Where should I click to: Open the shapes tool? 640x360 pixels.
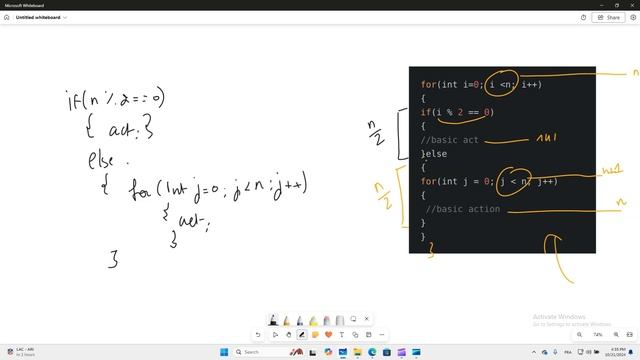[355, 335]
